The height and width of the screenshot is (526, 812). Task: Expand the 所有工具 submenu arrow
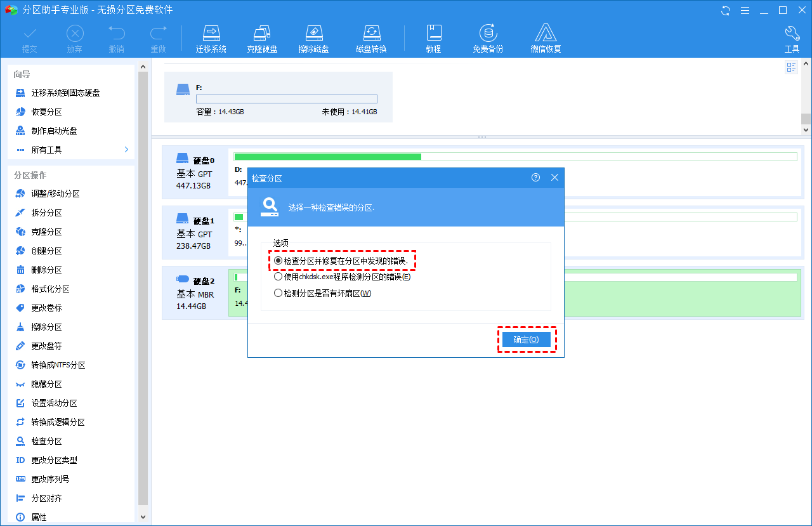tap(126, 150)
